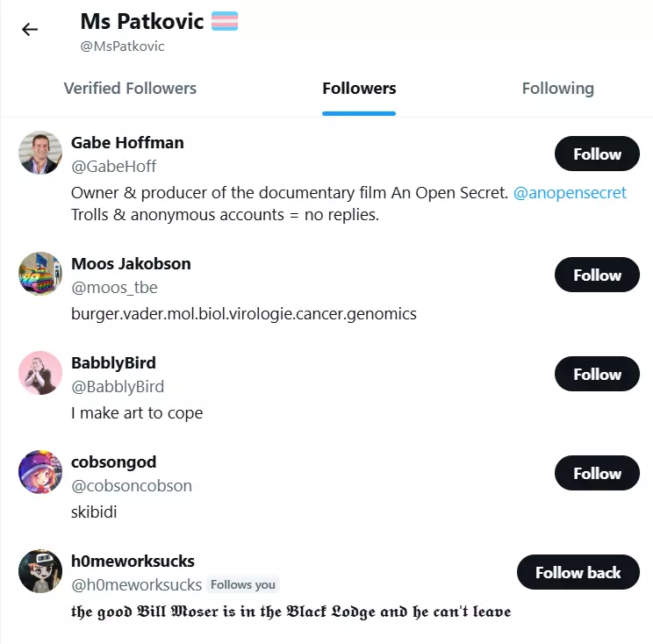This screenshot has width=653, height=644.
Task: Switch to Verified Followers tab
Action: (130, 89)
